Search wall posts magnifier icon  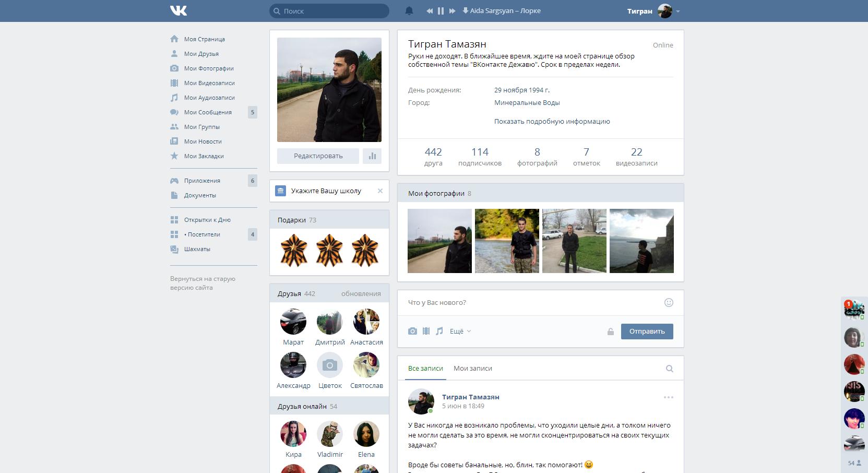[669, 369]
